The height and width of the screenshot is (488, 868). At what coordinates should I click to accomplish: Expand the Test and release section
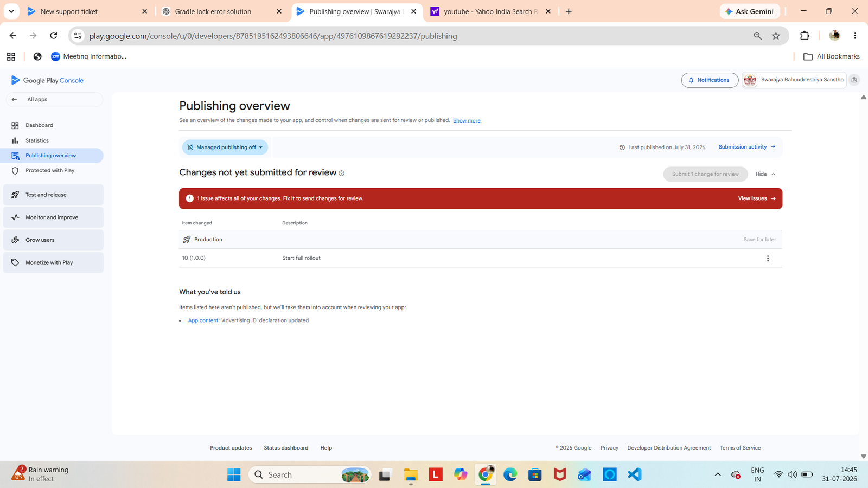[53, 195]
